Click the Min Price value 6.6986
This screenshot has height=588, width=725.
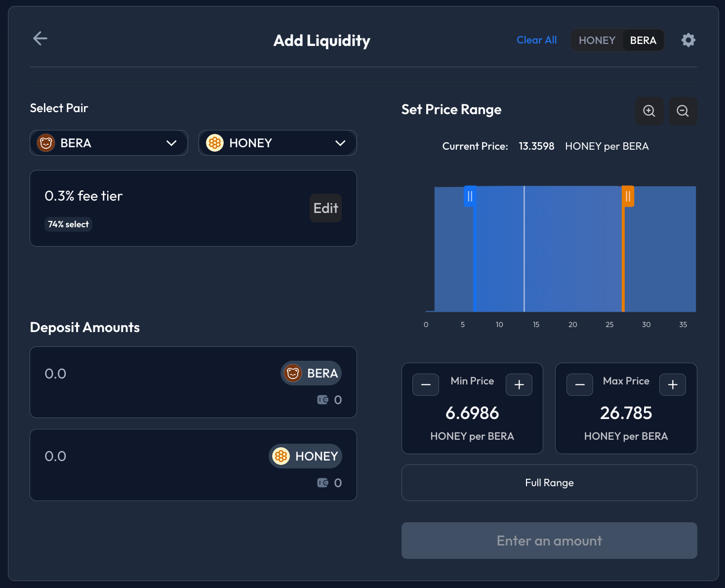coord(472,413)
